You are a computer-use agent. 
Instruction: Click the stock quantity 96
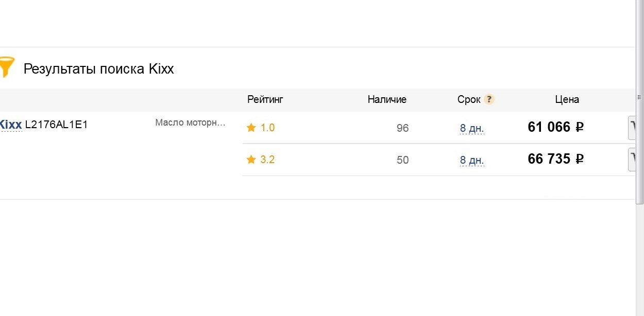click(403, 128)
